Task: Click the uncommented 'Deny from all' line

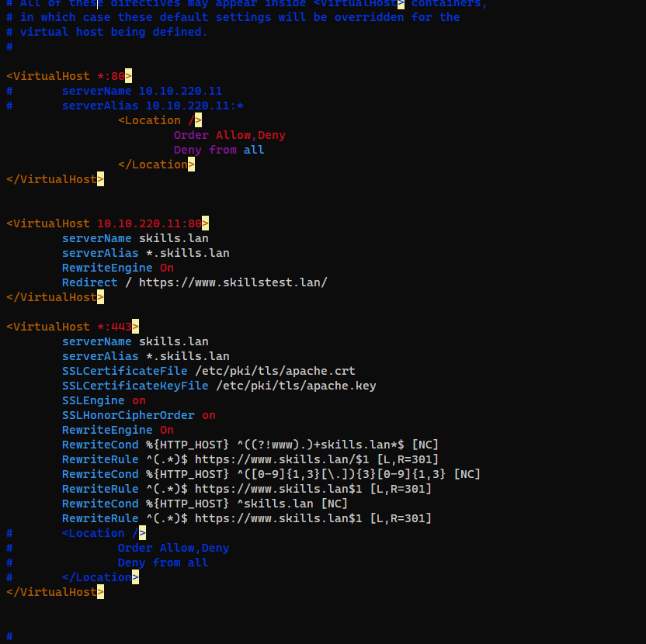Action: 219,151
